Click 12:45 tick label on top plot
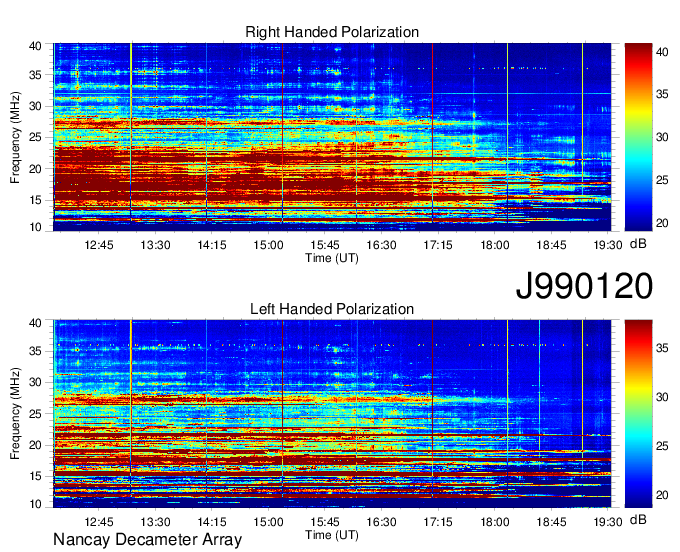680x552 pixels. click(x=98, y=245)
